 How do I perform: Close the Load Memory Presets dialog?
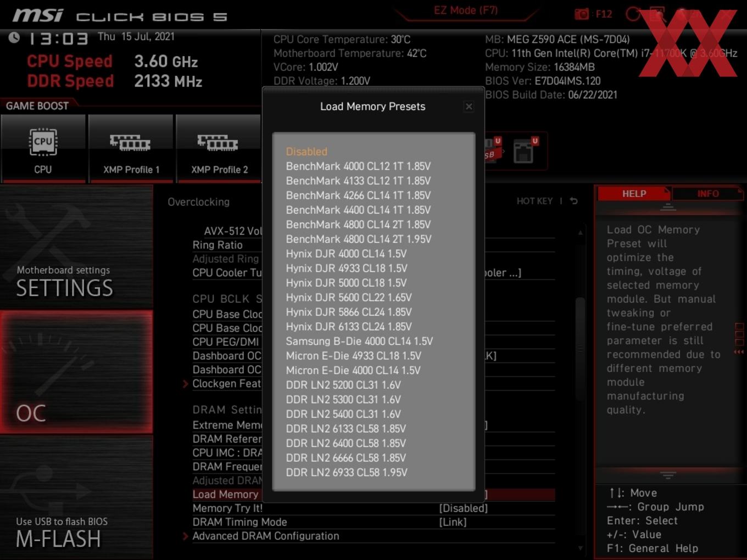point(469,107)
